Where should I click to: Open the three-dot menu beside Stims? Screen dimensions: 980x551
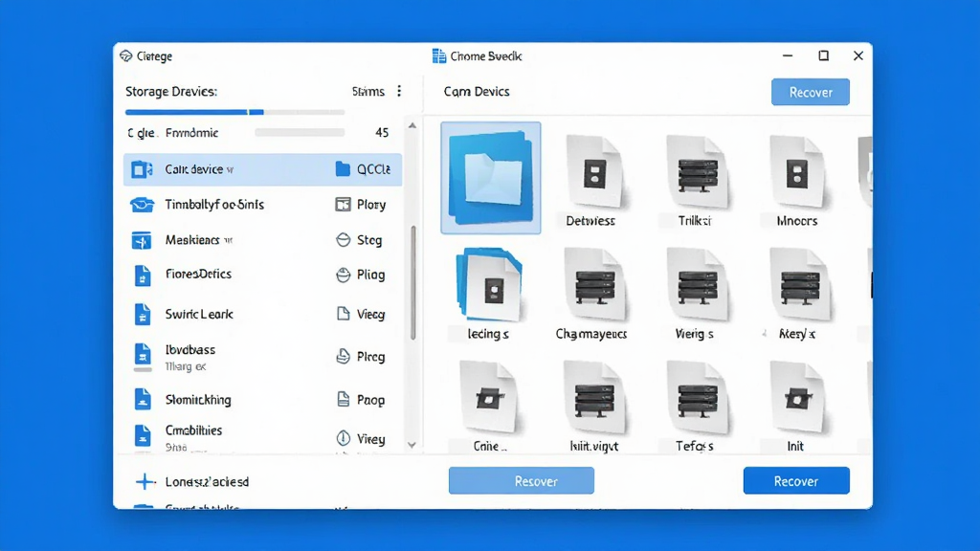pyautogui.click(x=399, y=91)
